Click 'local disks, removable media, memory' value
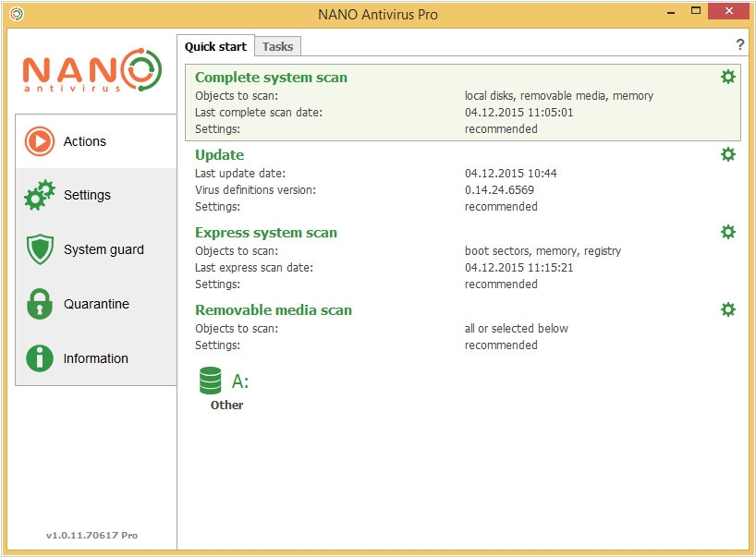 pos(559,96)
